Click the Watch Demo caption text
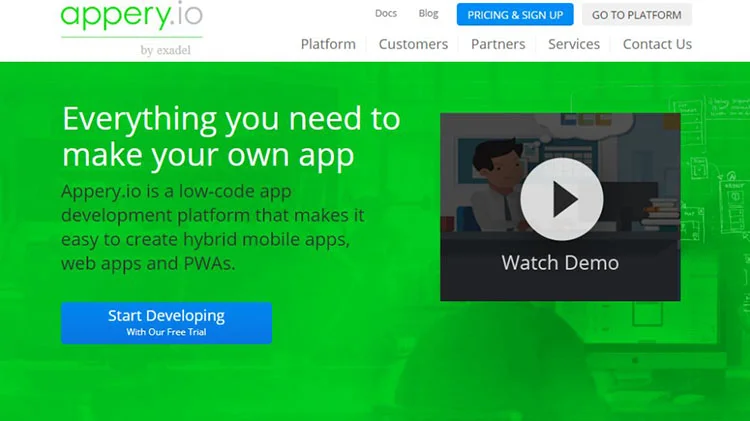750x421 pixels. click(x=560, y=263)
